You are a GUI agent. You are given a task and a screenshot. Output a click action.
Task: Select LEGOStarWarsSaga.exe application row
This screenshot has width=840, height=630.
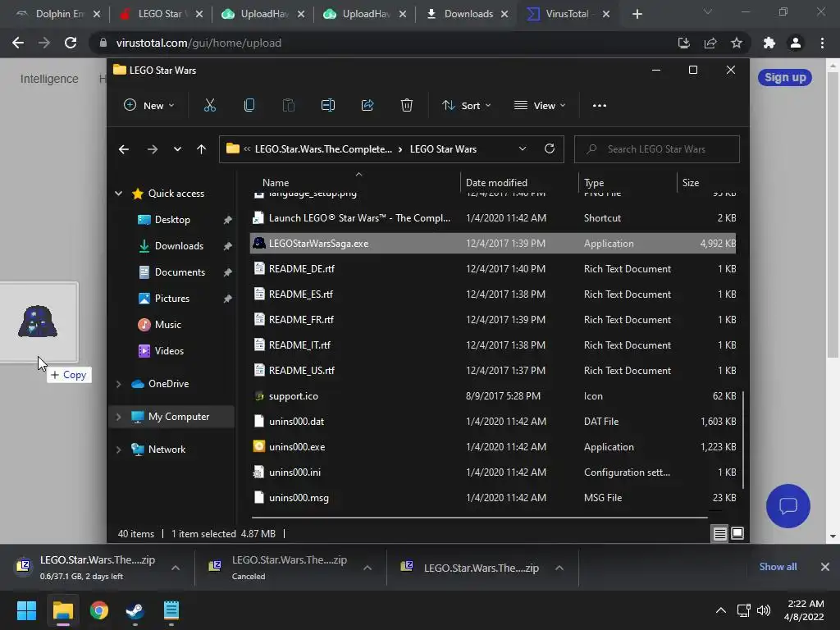493,243
